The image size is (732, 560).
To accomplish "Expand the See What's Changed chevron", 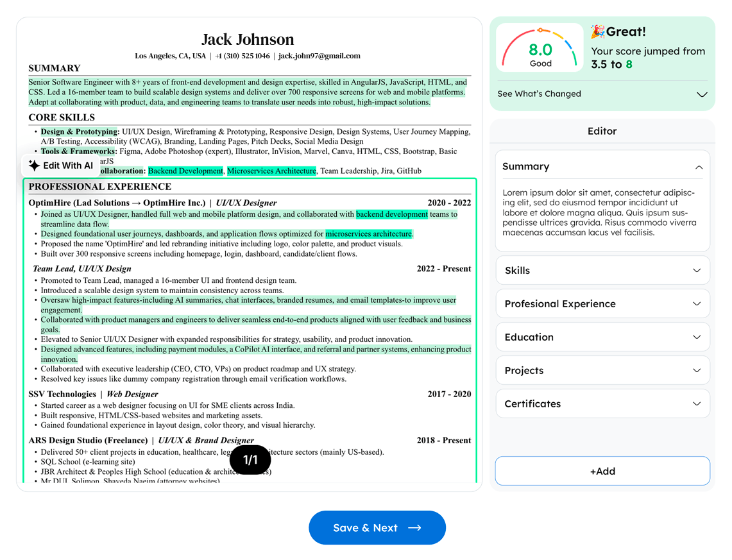I will tap(702, 94).
